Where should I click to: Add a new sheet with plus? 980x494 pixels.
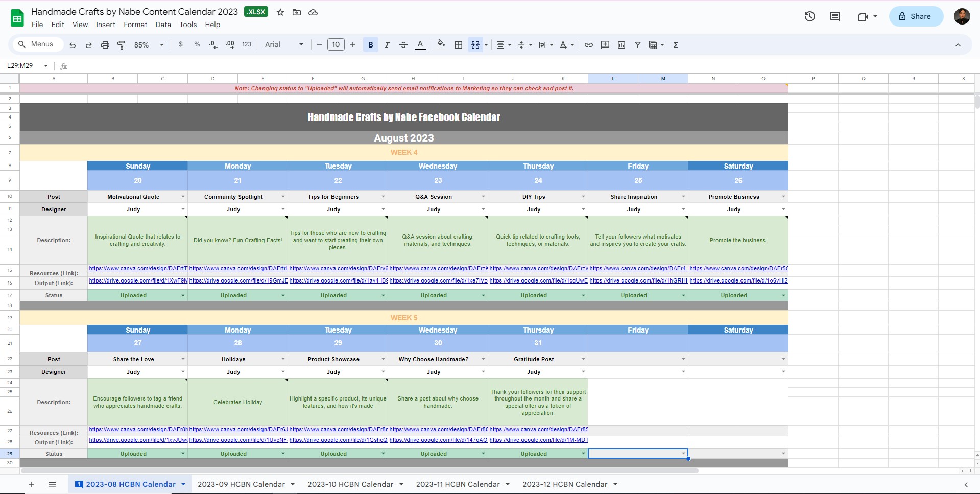tap(32, 484)
